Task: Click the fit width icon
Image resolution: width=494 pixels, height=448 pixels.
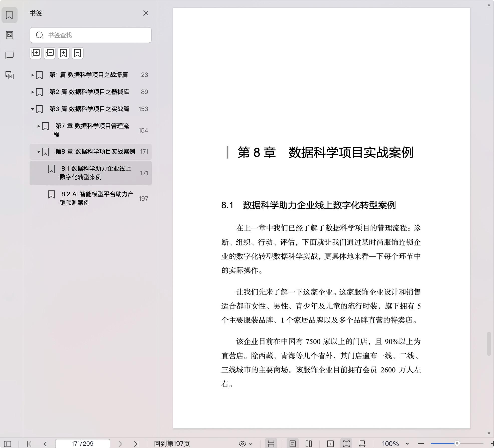Action: [x=362, y=444]
